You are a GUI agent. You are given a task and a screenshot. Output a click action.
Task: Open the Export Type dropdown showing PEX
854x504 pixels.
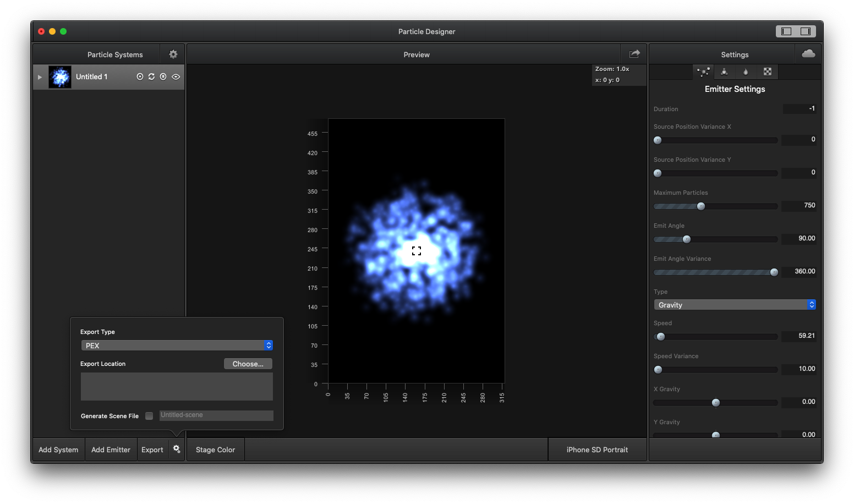coord(177,346)
